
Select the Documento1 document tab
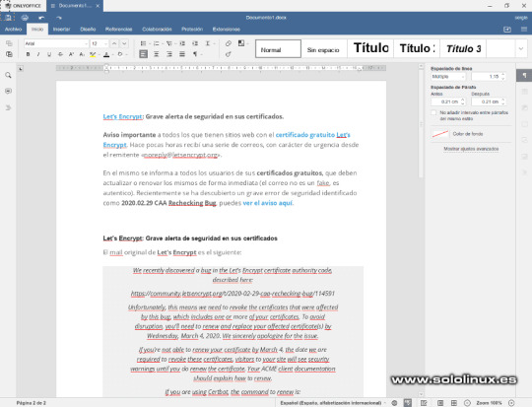click(75, 6)
